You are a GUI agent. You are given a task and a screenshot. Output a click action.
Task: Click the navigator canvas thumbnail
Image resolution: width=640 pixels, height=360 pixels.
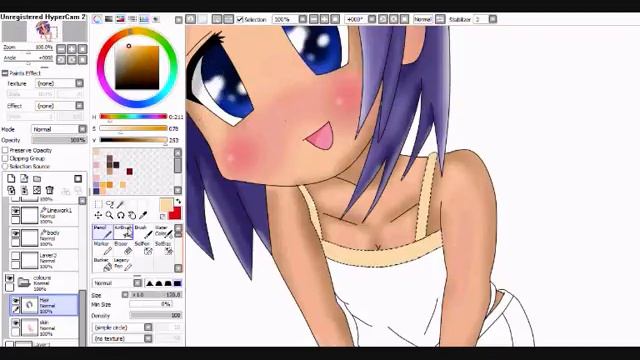pyautogui.click(x=44, y=31)
